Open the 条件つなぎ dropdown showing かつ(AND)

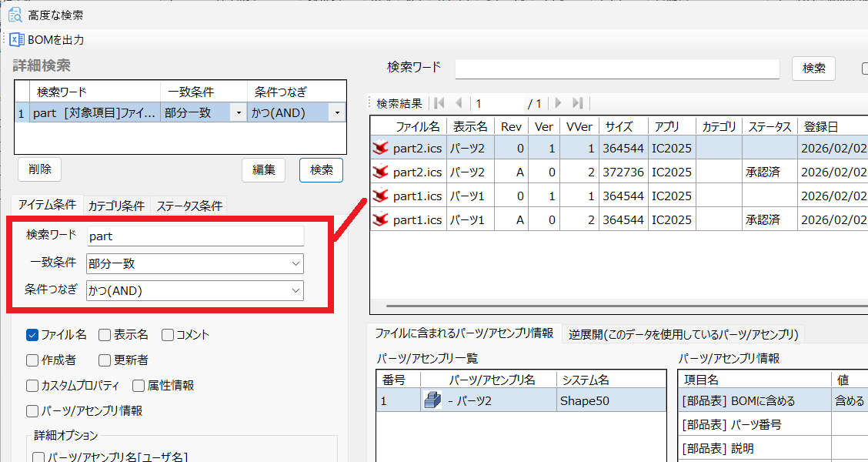(295, 291)
